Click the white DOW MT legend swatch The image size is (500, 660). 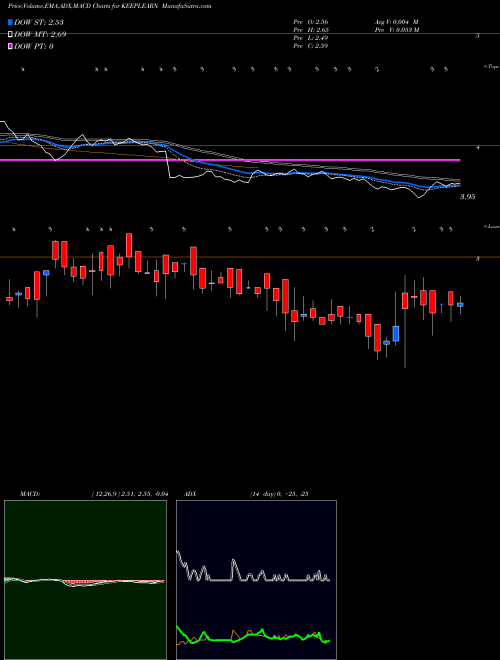click(x=10, y=35)
